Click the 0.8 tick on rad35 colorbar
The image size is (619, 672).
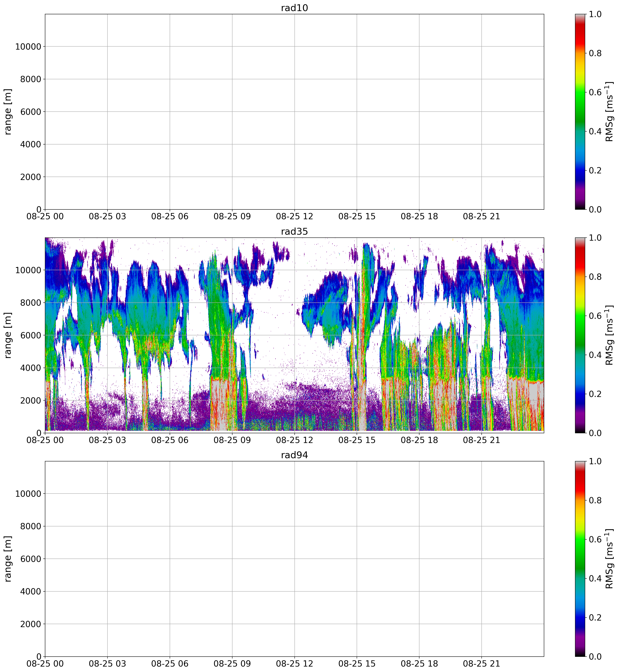pyautogui.click(x=595, y=277)
